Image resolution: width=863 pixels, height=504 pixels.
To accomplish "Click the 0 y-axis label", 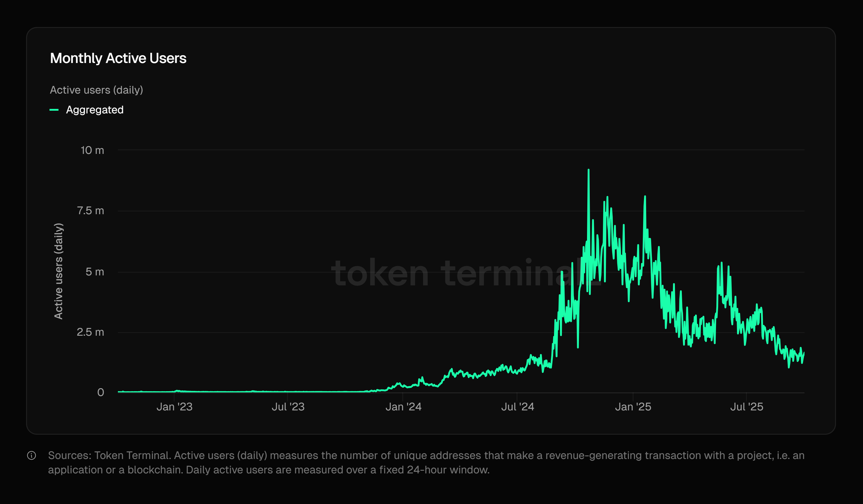I will tap(100, 392).
